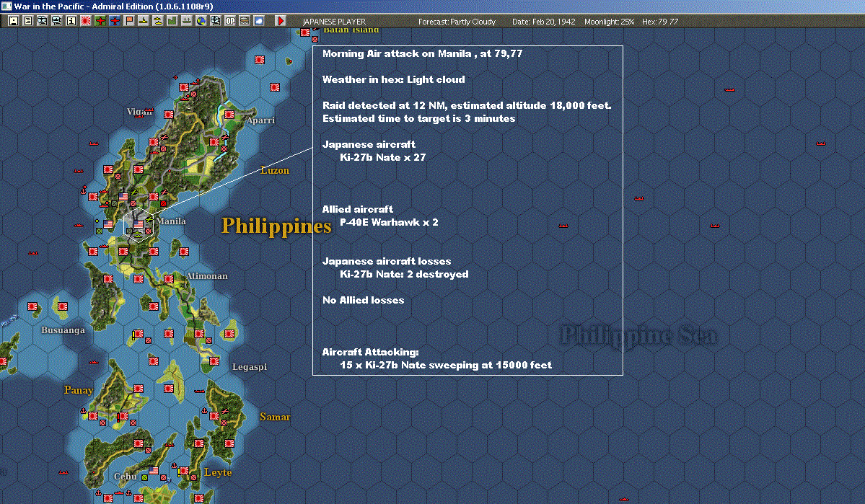This screenshot has height=504, width=865.
Task: Click the Leyte island label
Action: [x=218, y=472]
